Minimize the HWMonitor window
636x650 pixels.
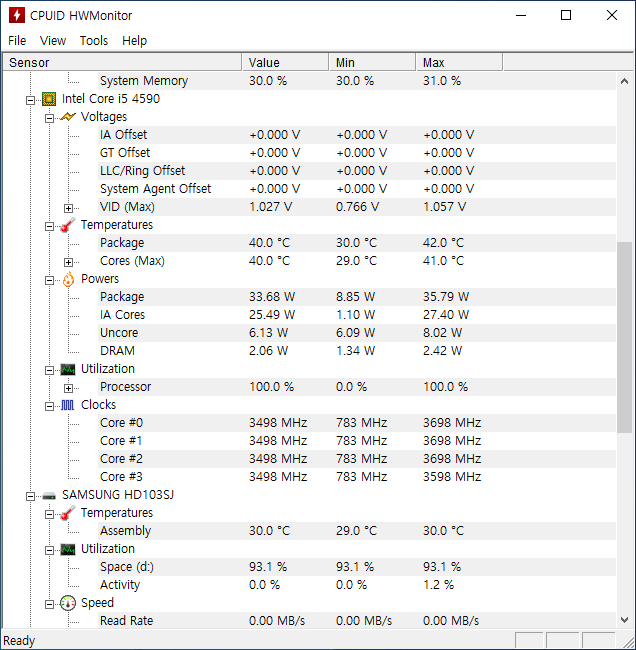(521, 15)
